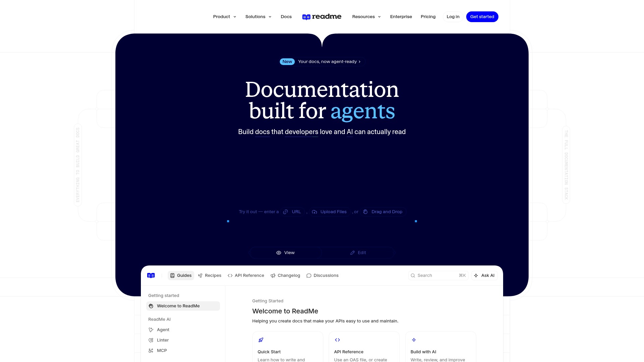Click the Linter sidebar icon

coord(151,340)
